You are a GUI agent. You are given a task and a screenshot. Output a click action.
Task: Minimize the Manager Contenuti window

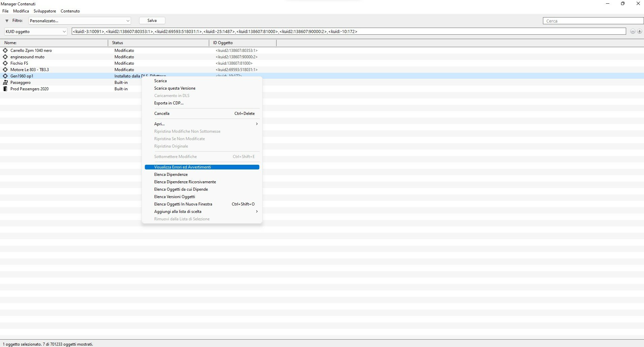click(x=608, y=4)
